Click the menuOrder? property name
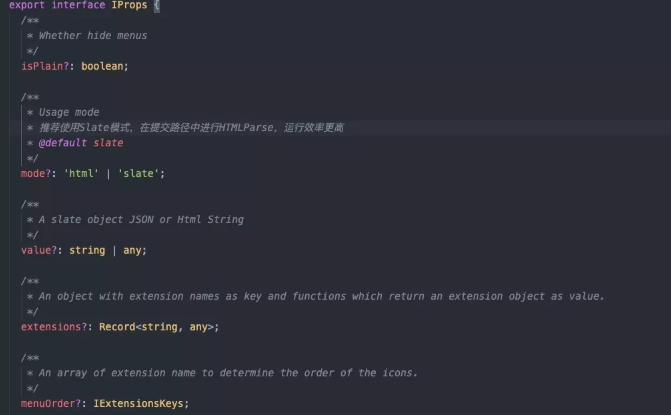This screenshot has width=671, height=415. tap(51, 403)
